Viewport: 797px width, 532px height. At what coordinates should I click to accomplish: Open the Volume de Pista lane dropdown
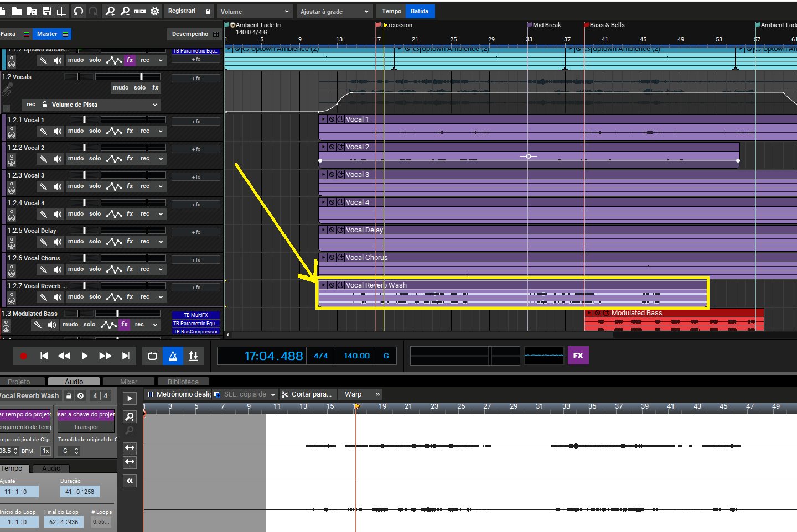tap(91, 105)
